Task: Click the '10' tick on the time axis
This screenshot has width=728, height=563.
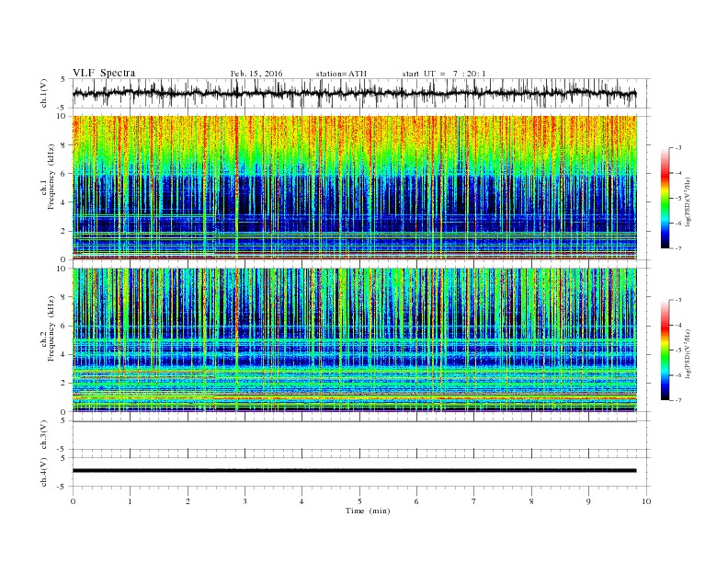Action: [x=646, y=501]
